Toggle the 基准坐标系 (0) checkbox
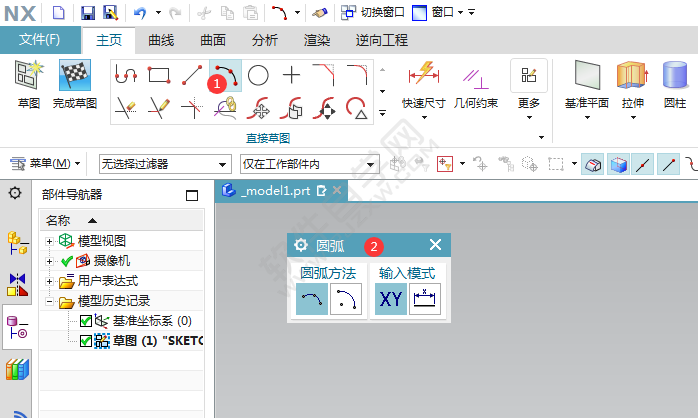The width and height of the screenshot is (698, 418). (x=85, y=321)
